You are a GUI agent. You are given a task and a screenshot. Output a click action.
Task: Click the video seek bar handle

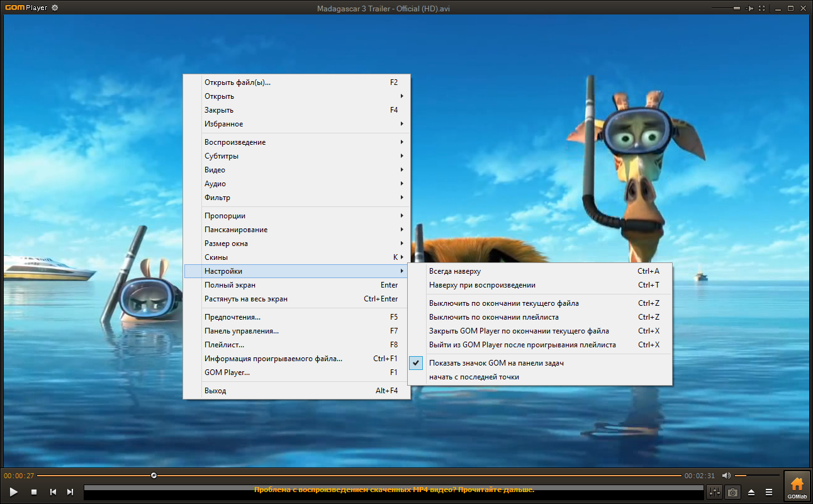pos(154,476)
